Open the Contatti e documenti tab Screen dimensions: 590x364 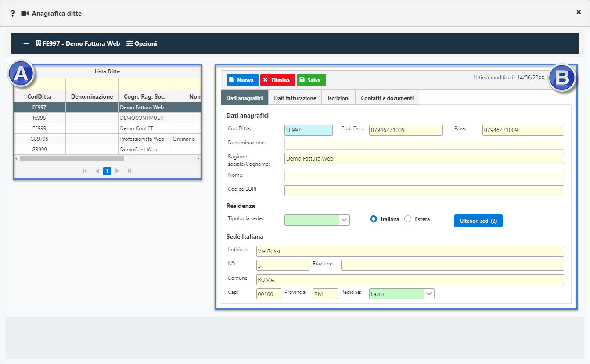point(387,98)
